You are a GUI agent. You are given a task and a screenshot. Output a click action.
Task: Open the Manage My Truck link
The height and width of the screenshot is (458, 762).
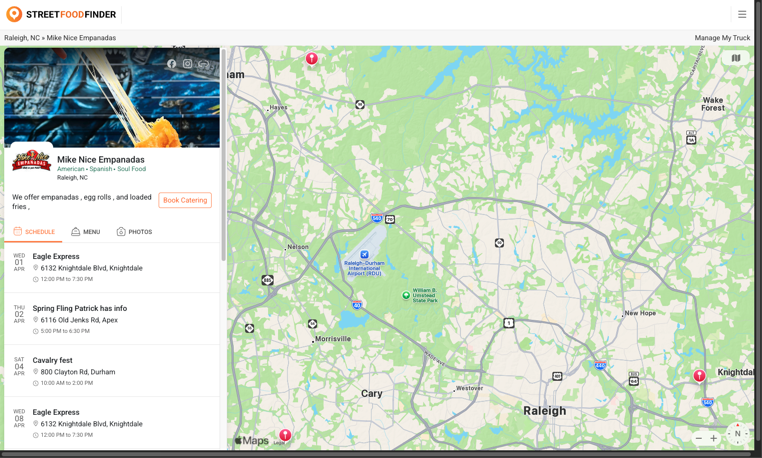point(722,38)
